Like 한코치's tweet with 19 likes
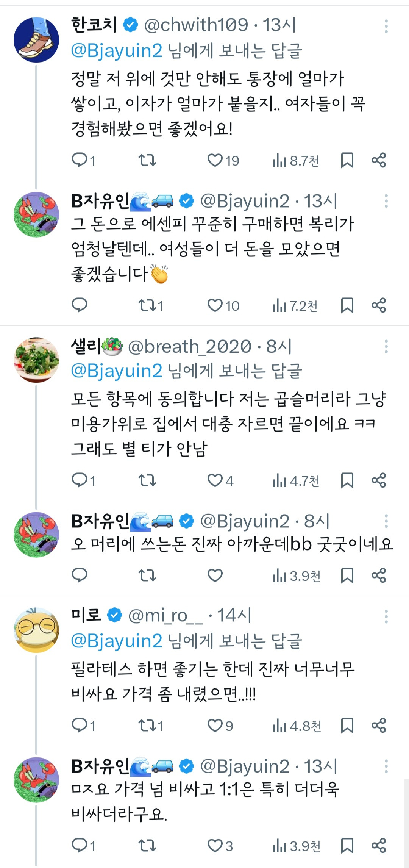 215,160
